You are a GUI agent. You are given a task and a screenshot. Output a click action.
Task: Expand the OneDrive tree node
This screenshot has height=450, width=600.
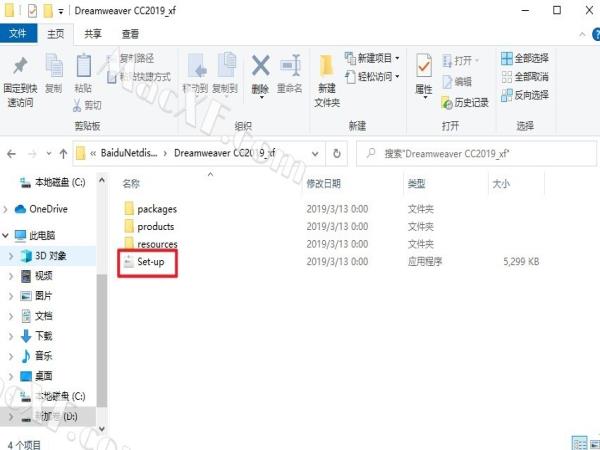(x=5, y=209)
